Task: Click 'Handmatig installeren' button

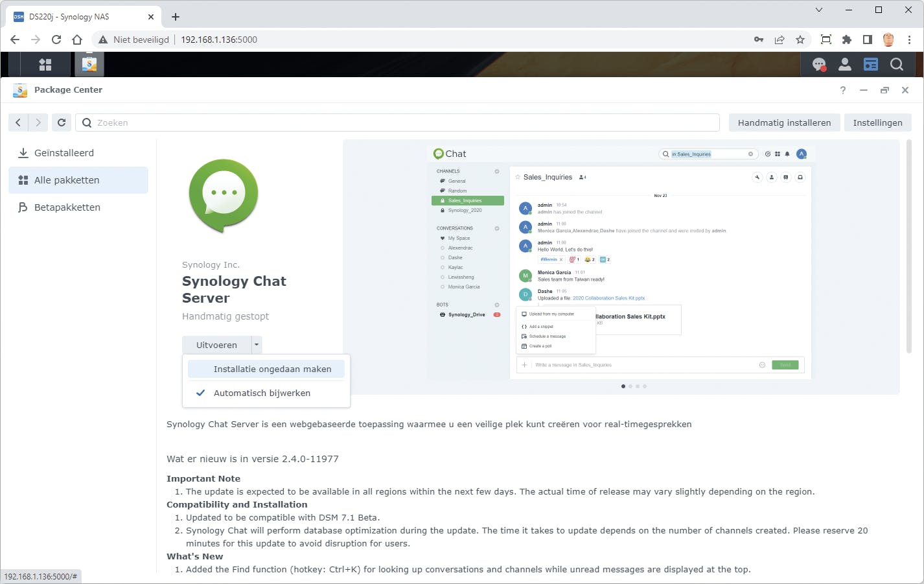Action: pos(784,123)
